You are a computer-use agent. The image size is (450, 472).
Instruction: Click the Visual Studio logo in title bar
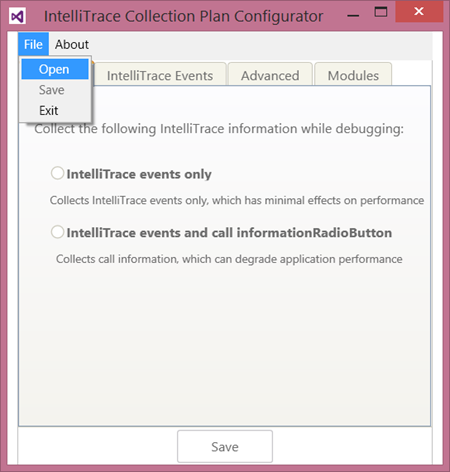click(x=17, y=16)
